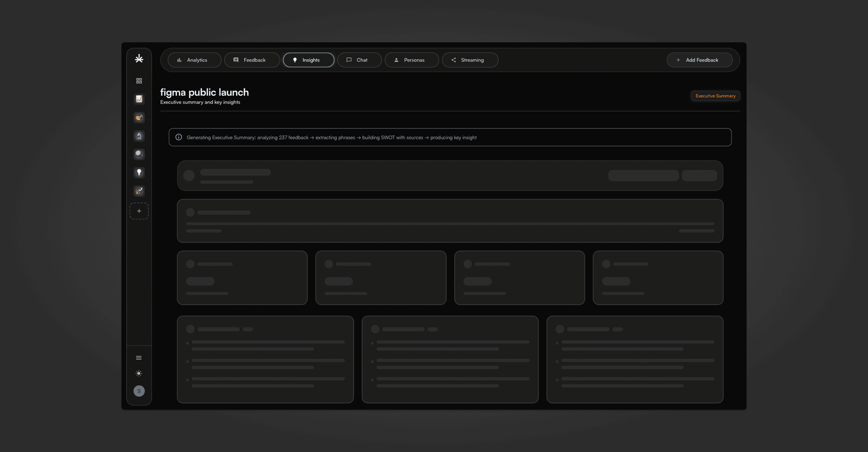Select the magnifying glass project icon
Viewport: 868px width, 452px height.
tap(139, 154)
